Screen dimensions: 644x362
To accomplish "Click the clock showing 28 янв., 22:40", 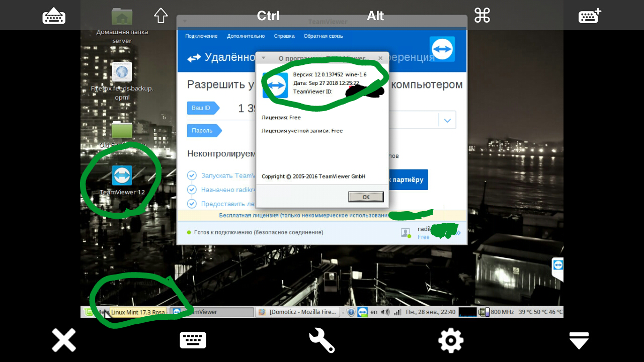I will (x=431, y=312).
